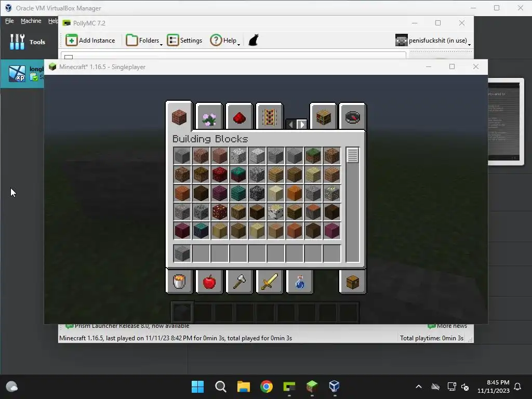
Task: Select the white Birch Log block
Action: (275, 212)
